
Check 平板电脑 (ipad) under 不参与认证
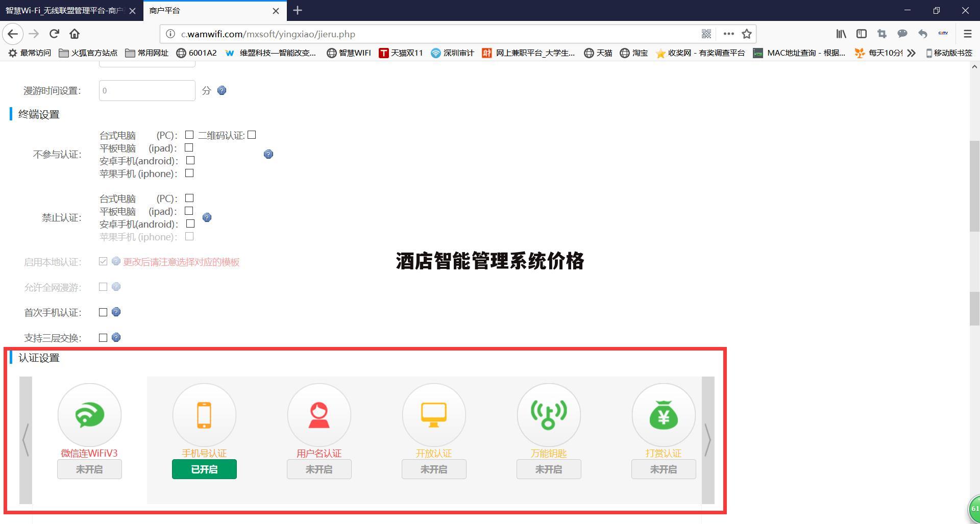(x=189, y=147)
